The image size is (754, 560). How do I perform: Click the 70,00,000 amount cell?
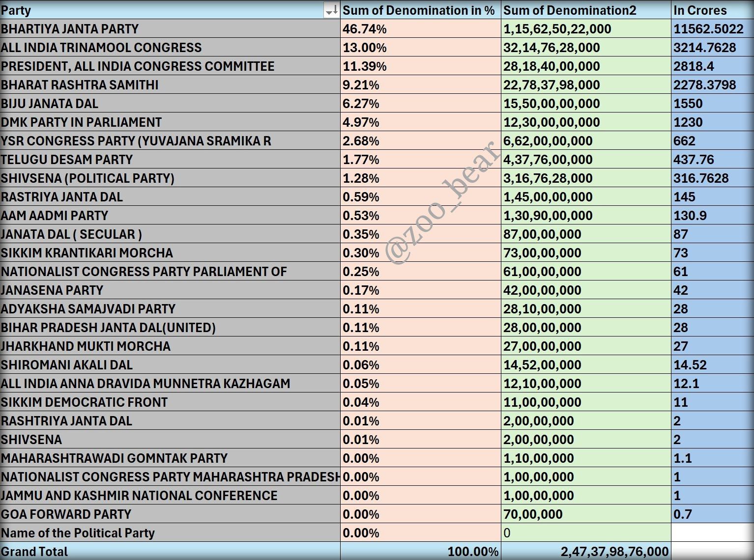click(x=586, y=514)
